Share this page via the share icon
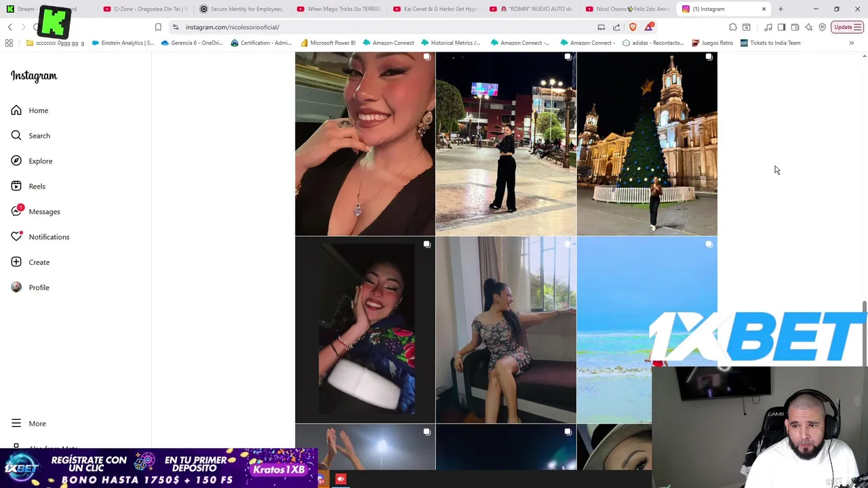 coord(616,27)
